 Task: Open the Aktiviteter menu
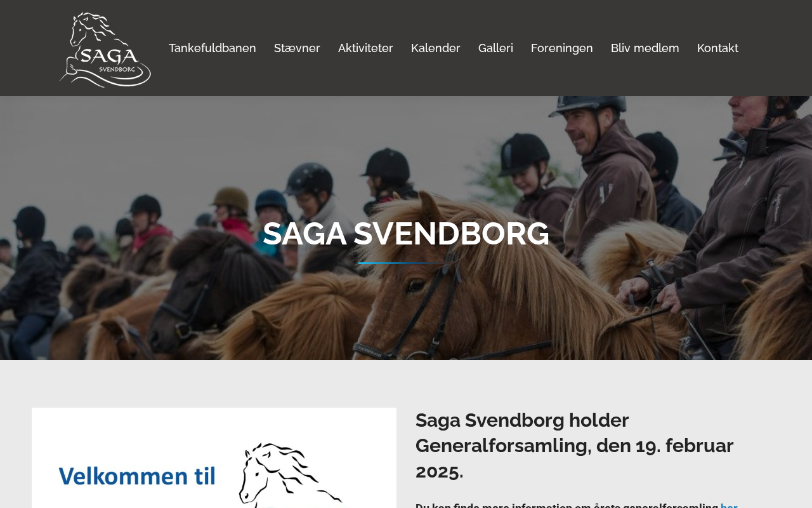coord(365,48)
